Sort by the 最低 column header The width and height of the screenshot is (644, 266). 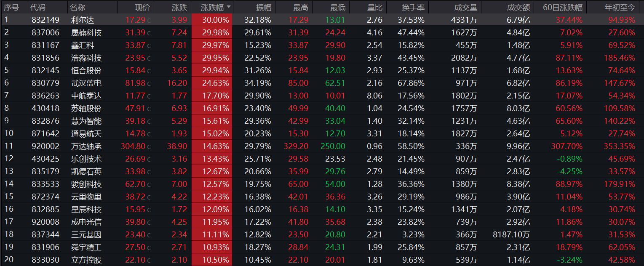click(x=338, y=7)
